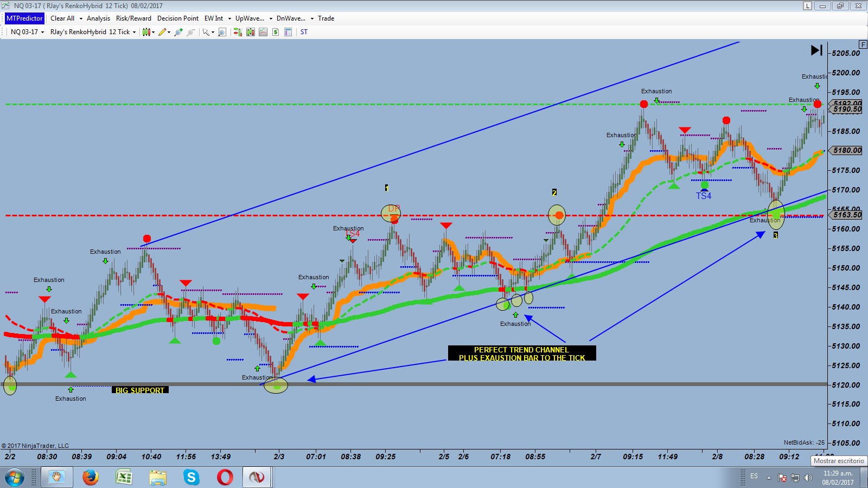Show hidden tray icons arrow
The height and width of the screenshot is (488, 868).
(769, 477)
